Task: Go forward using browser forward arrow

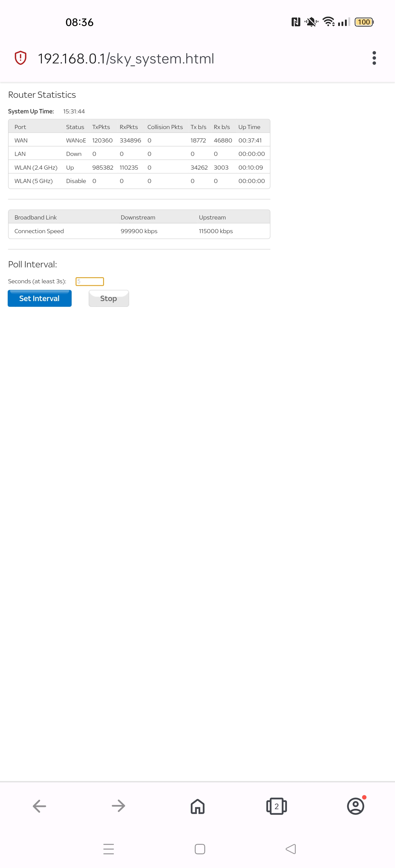Action: (x=119, y=806)
